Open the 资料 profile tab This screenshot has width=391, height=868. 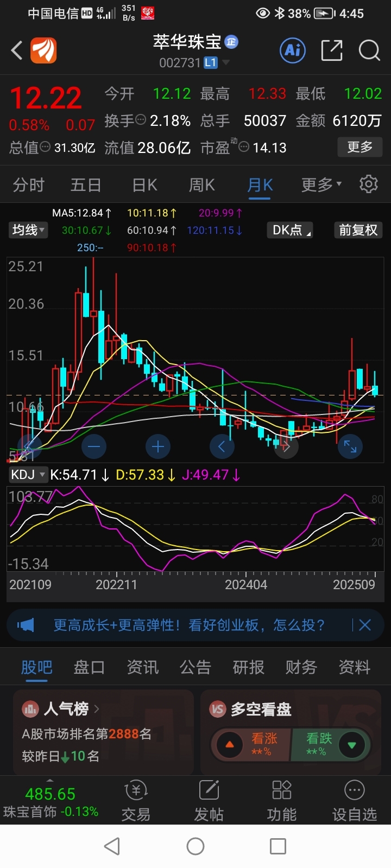click(354, 667)
